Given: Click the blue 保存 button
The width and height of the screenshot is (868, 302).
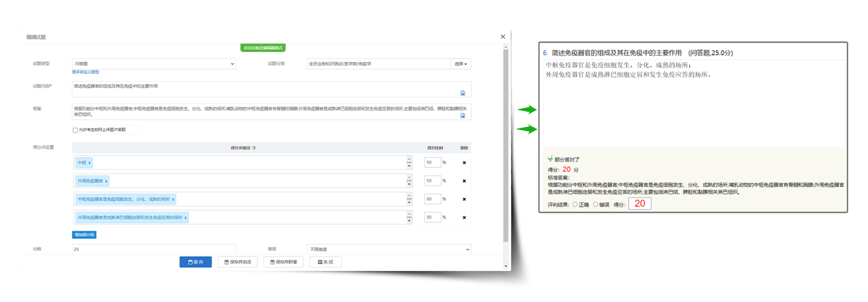Looking at the screenshot, I should click(196, 262).
